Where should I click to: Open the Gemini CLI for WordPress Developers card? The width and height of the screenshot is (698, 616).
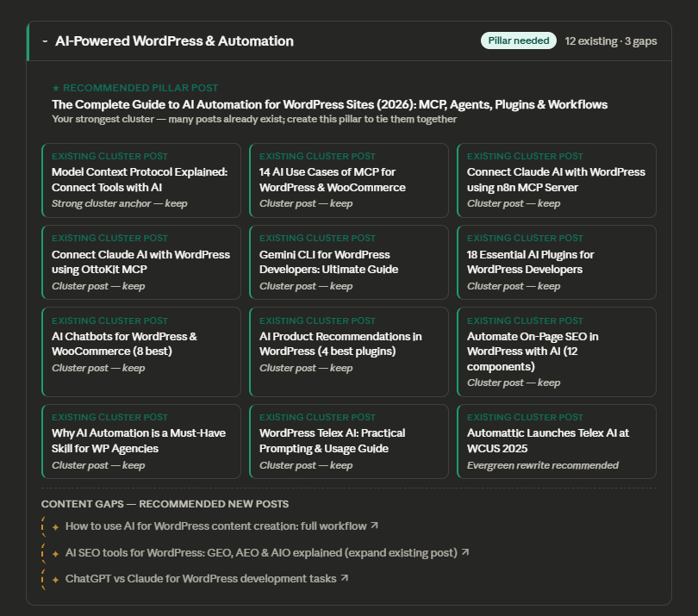(x=349, y=263)
